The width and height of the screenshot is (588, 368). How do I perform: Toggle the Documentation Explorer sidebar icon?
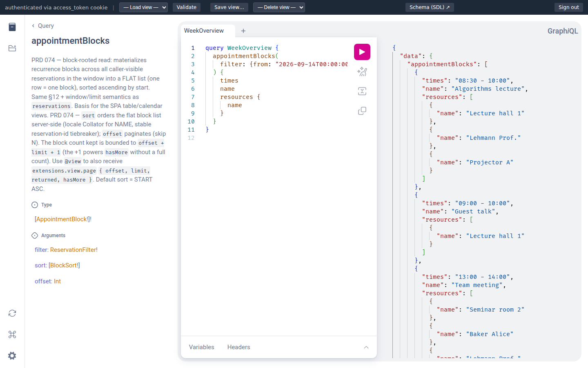pyautogui.click(x=12, y=27)
